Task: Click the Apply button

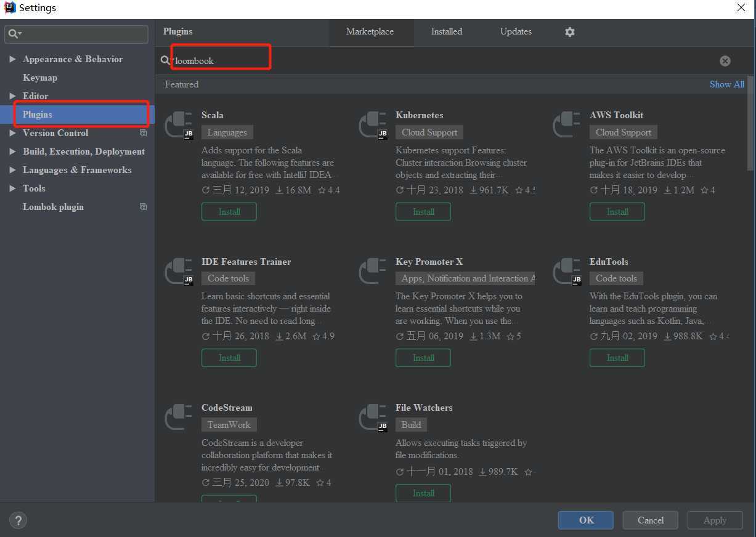Action: [715, 520]
